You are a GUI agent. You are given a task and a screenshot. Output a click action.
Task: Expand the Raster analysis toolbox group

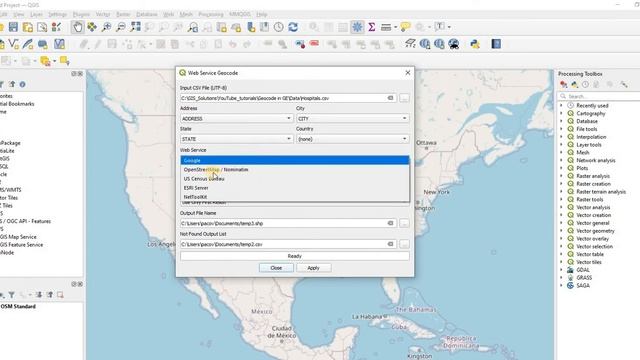point(561,176)
